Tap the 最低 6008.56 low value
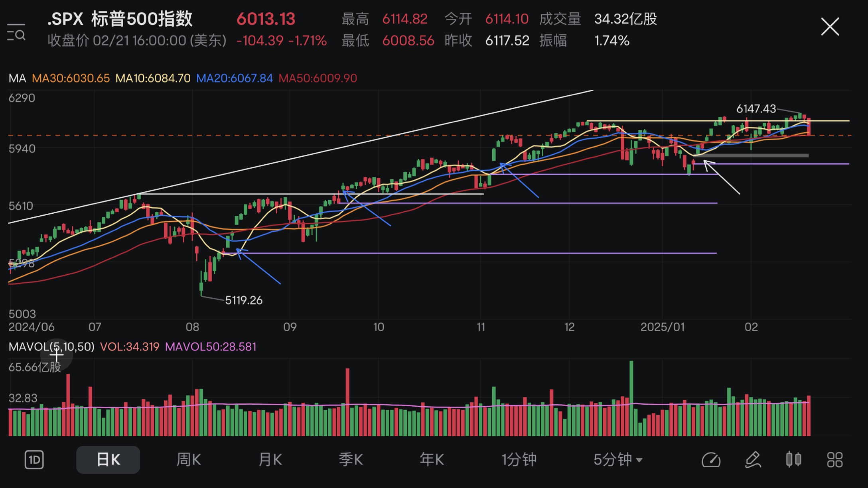The width and height of the screenshot is (868, 488). click(388, 40)
